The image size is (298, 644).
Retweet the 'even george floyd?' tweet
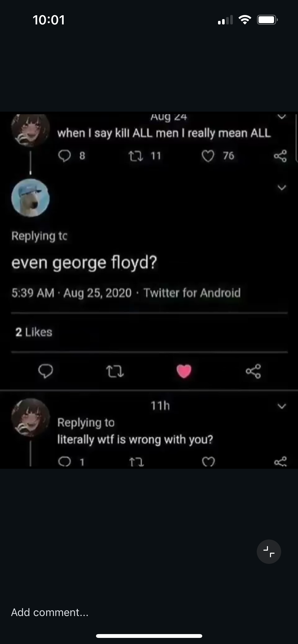pyautogui.click(x=115, y=371)
